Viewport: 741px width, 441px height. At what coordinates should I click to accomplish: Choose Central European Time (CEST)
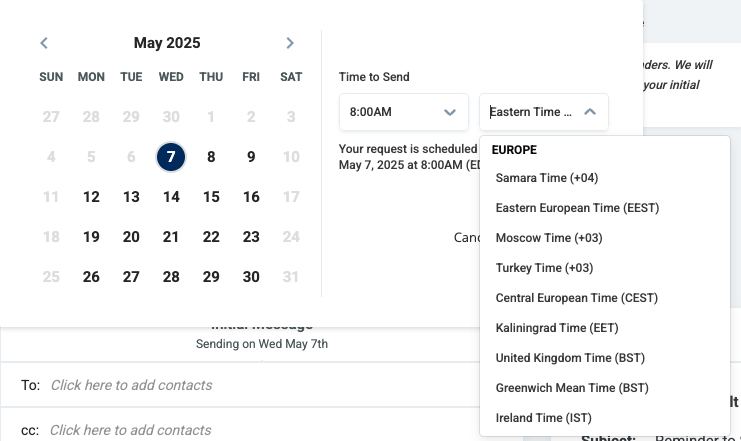click(x=576, y=298)
